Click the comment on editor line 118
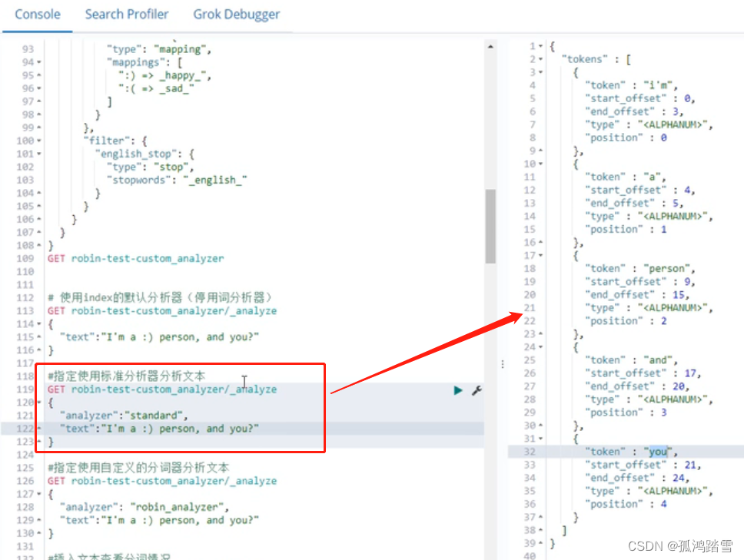The width and height of the screenshot is (744, 560). click(x=126, y=376)
